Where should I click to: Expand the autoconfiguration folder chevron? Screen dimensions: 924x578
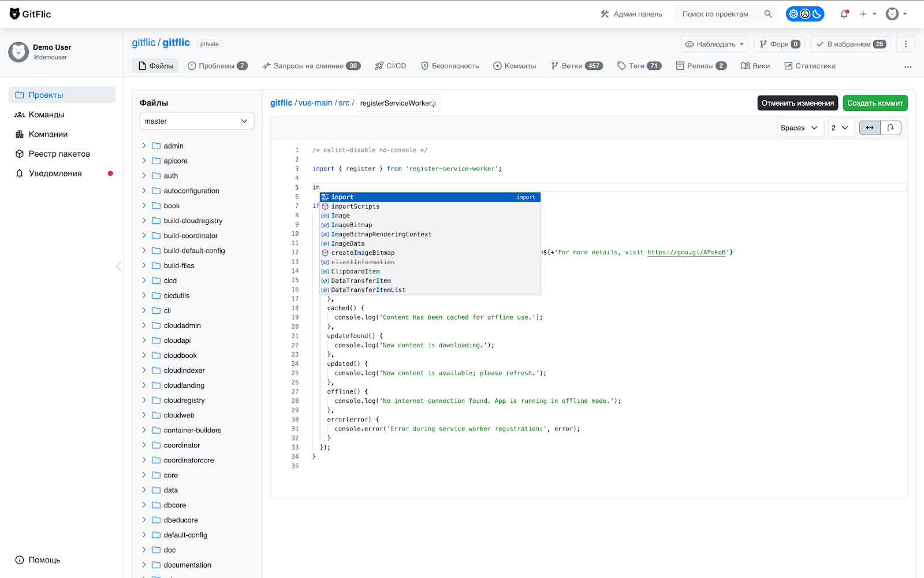[x=144, y=191]
